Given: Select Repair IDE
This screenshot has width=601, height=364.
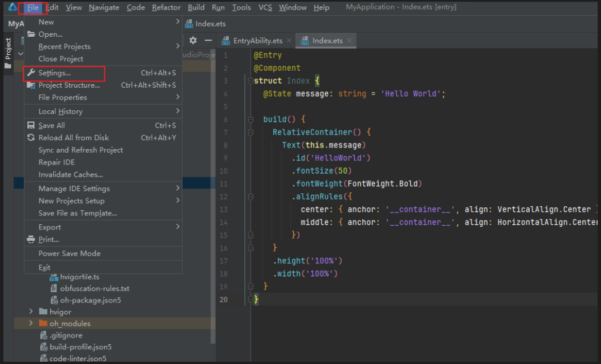Looking at the screenshot, I should tap(103, 162).
